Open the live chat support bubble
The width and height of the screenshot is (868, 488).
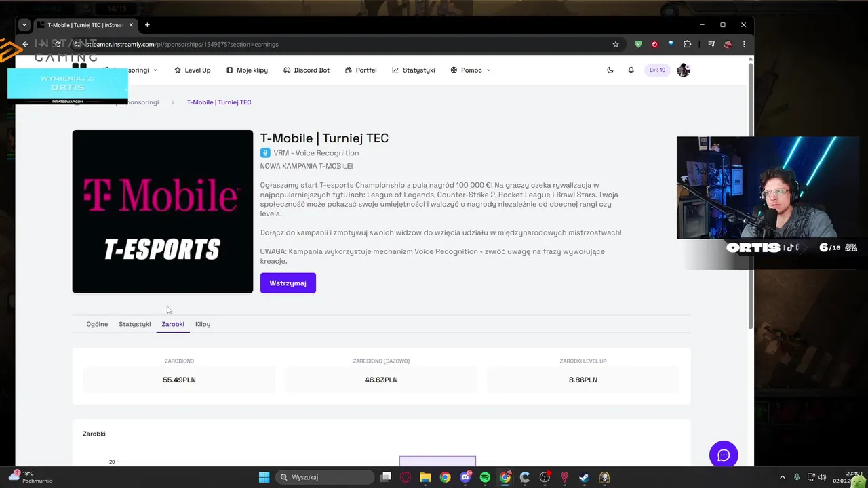point(724,455)
